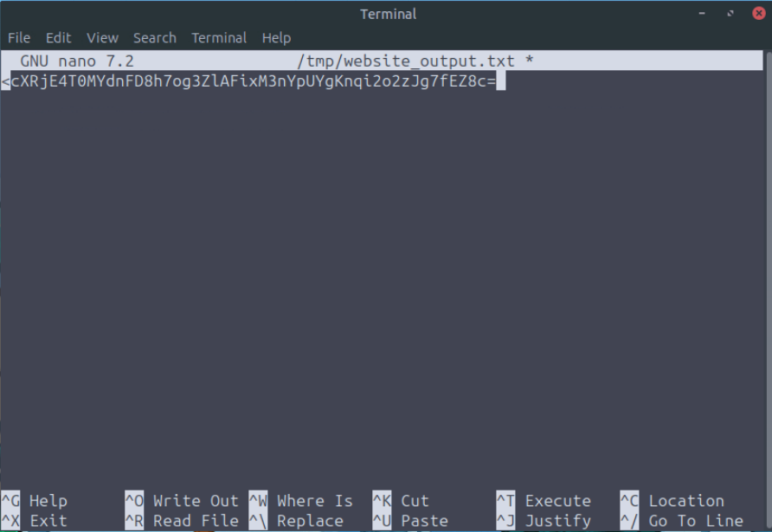Click the ^R Read File shortcut

click(182, 521)
